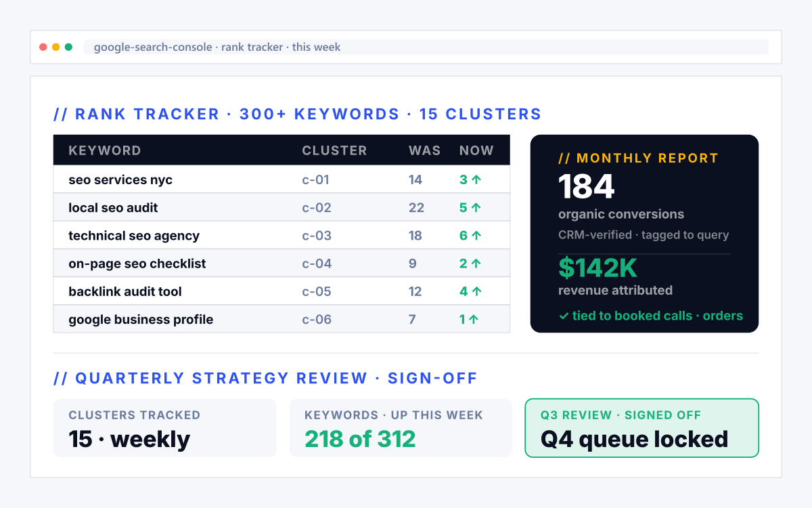
Task: Open the Q3 Review signed off card
Action: click(641, 428)
